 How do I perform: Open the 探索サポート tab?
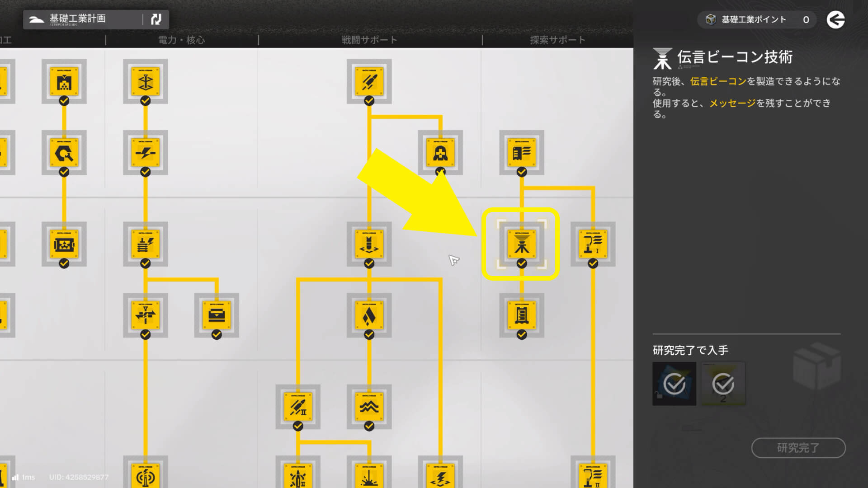[x=557, y=40]
